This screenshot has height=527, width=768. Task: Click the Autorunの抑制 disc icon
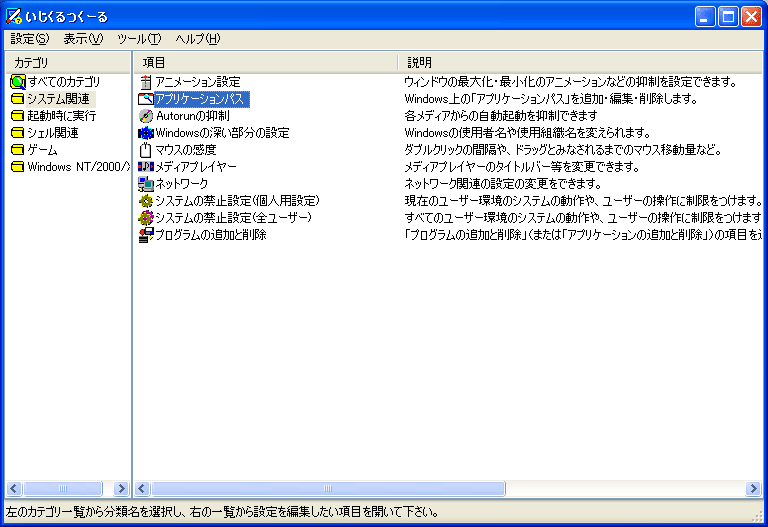pyautogui.click(x=145, y=116)
